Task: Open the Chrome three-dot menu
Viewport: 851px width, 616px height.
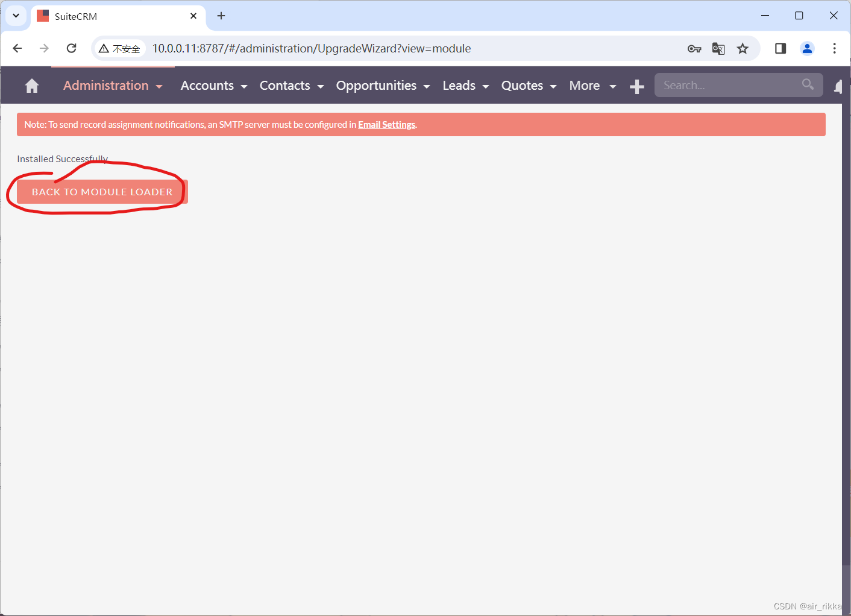Action: pos(835,48)
